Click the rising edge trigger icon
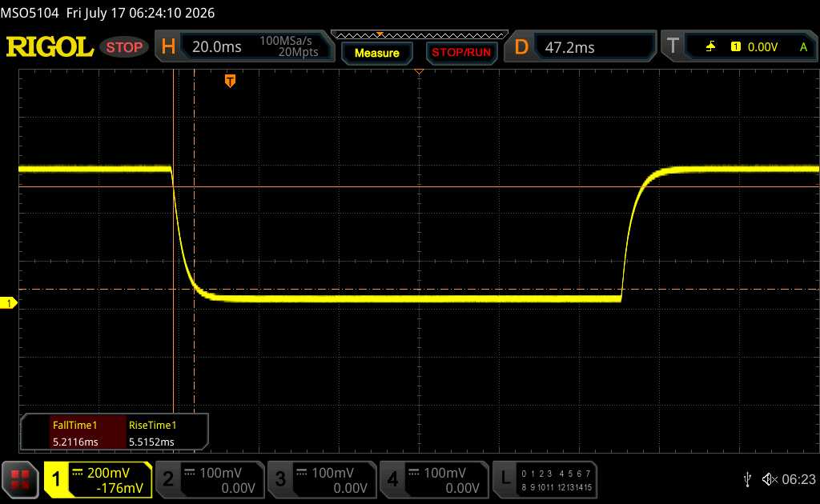This screenshot has height=504, width=820. pos(710,47)
